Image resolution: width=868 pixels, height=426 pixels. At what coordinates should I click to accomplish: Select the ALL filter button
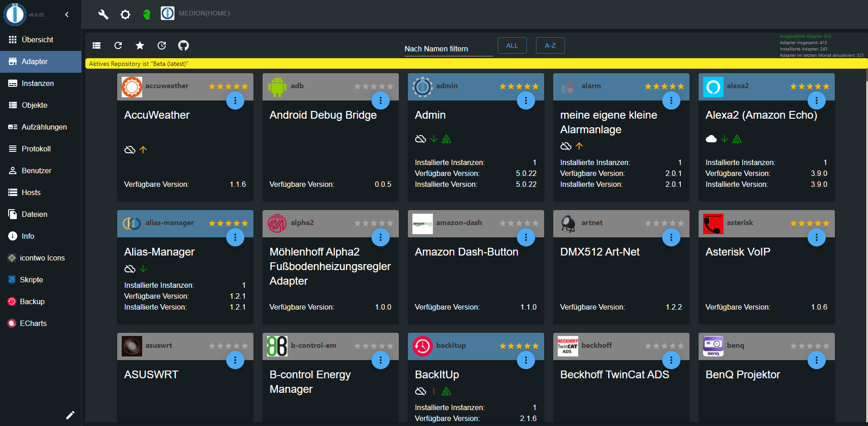tap(512, 45)
